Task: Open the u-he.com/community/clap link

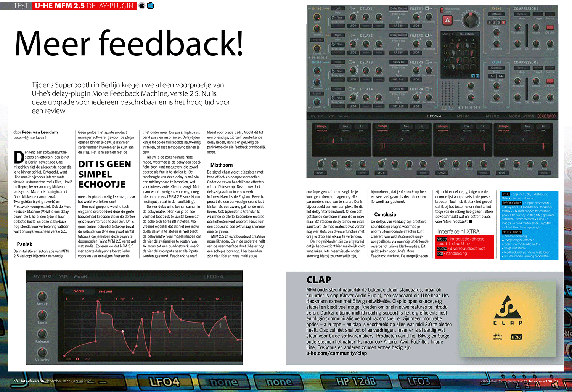Action: [x=337, y=353]
